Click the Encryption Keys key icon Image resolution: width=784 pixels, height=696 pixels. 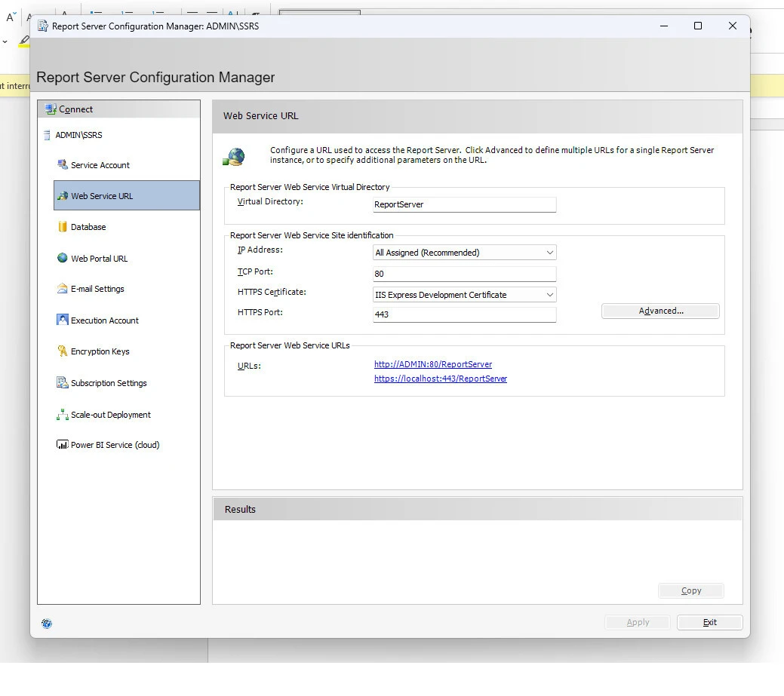click(63, 351)
